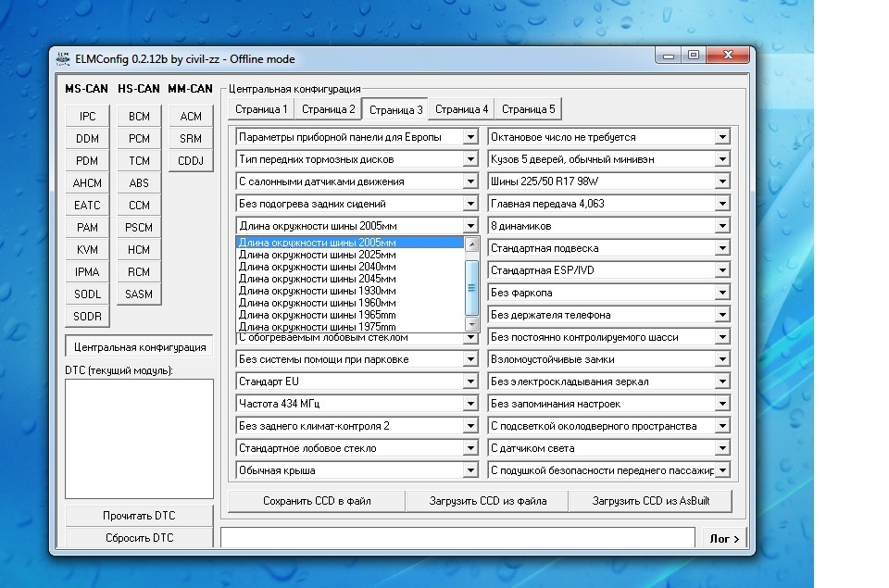The width and height of the screenshot is (889, 588).
Task: Switch to Страница 1 tab
Action: (261, 109)
